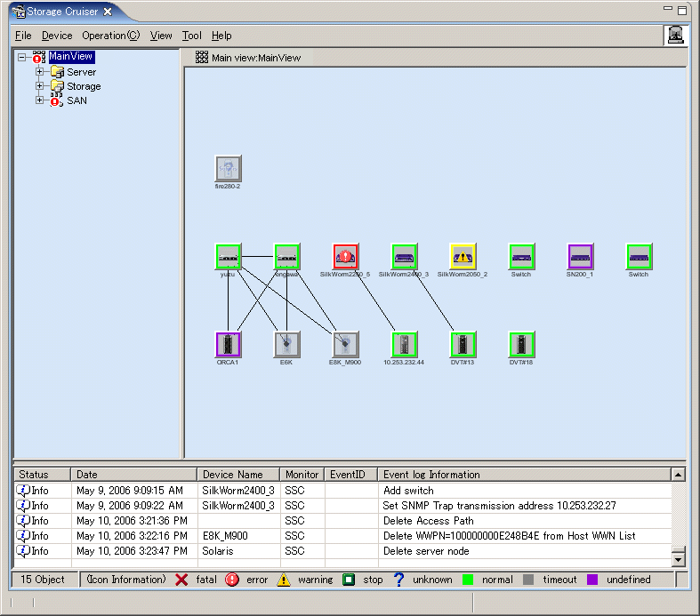700x616 pixels.
Task: Click the EventID column header
Action: pyautogui.click(x=351, y=474)
